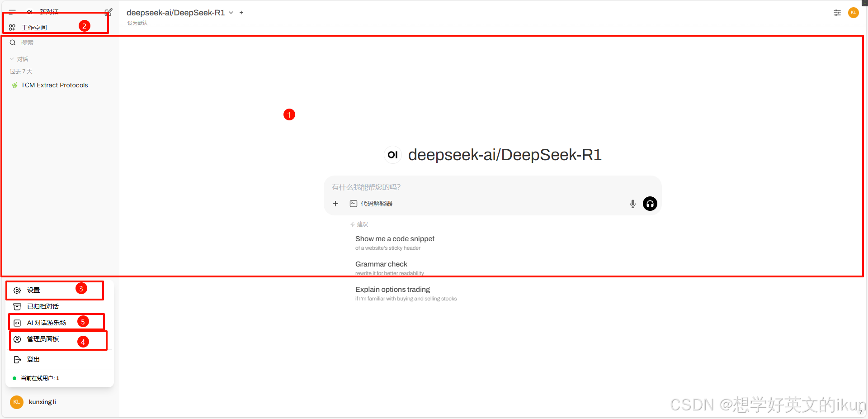Collapse the 对话 conversations section
Screen dimensions: 868x419
click(x=19, y=59)
